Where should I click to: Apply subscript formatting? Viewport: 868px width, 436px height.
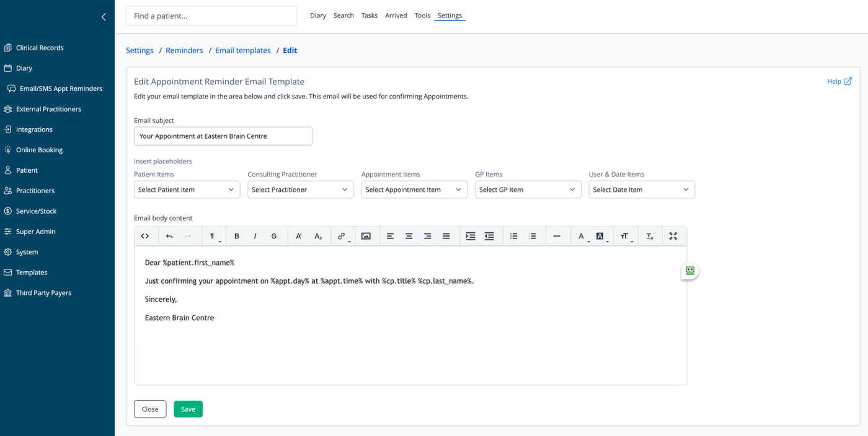coord(318,236)
